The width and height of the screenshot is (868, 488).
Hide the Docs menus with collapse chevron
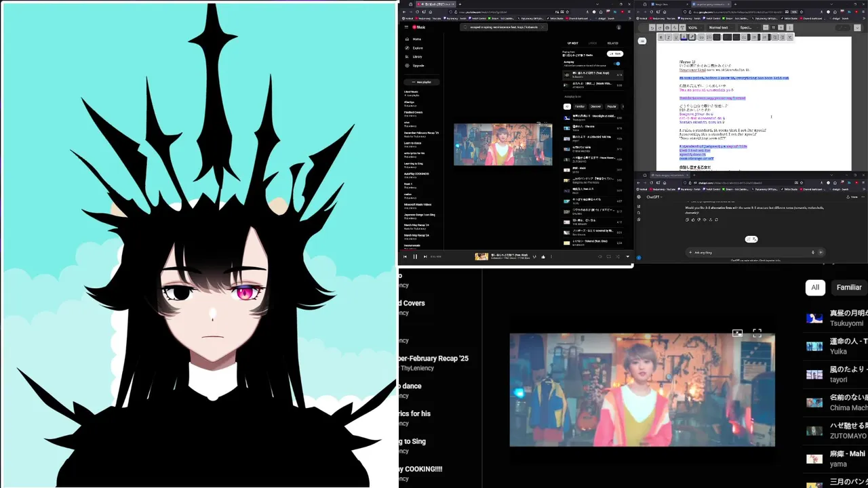[x=857, y=28]
